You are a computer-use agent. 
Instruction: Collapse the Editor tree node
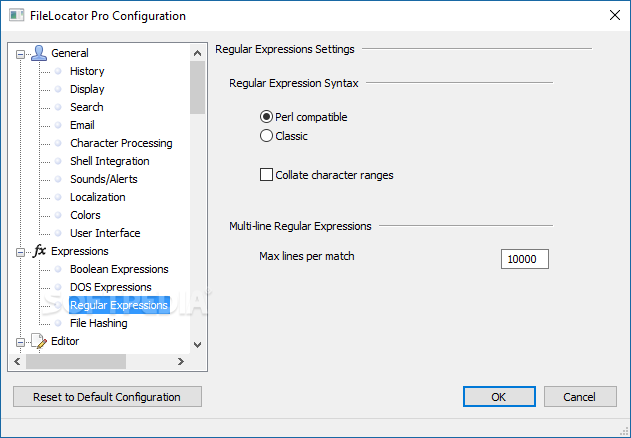pyautogui.click(x=20, y=342)
